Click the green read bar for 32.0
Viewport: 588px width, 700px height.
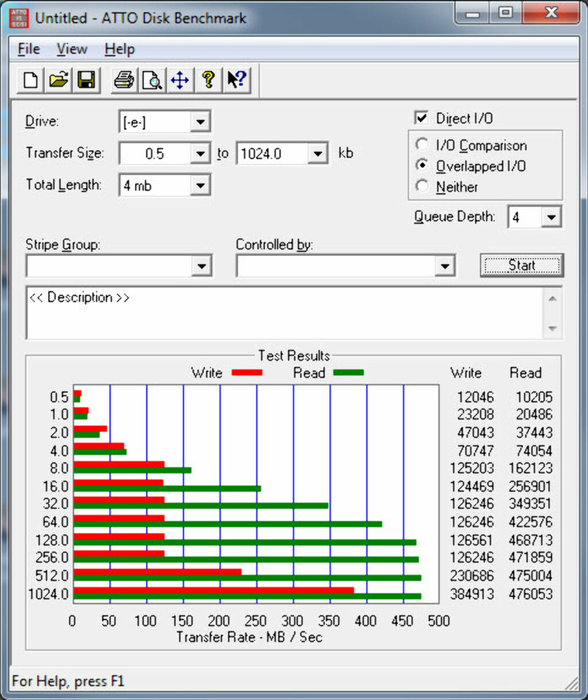click(x=201, y=506)
